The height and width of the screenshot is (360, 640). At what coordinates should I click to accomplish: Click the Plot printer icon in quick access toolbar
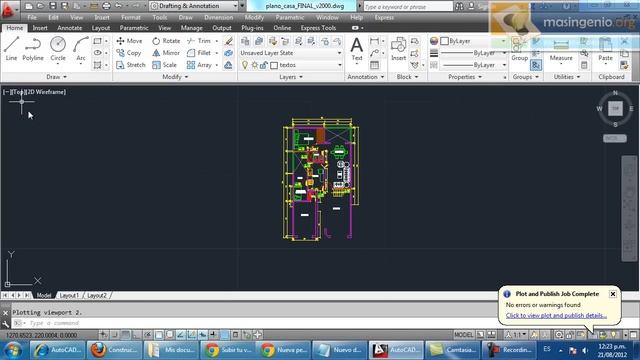106,6
